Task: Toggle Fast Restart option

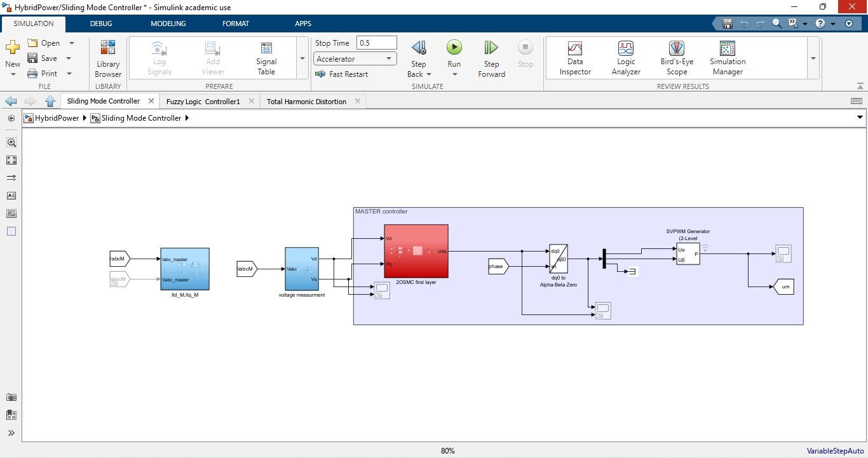Action: tap(342, 74)
